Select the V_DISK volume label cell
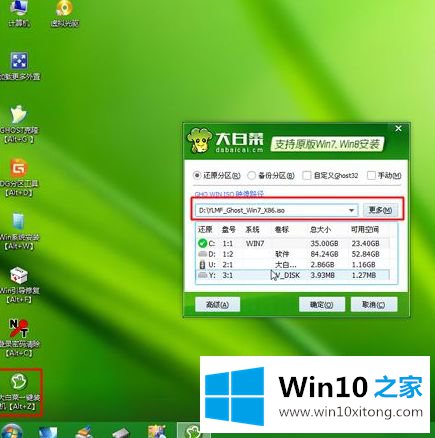The width and height of the screenshot is (435, 438). coord(287,276)
